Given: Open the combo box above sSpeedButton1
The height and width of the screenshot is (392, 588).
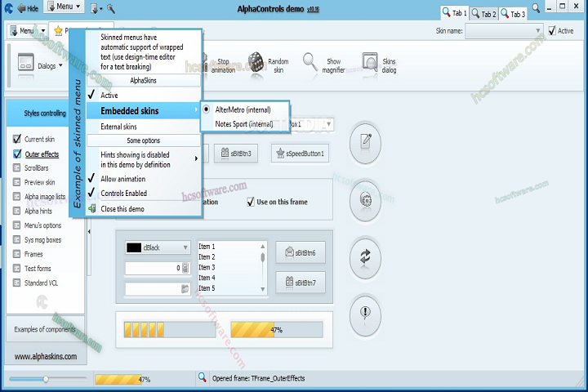Looking at the screenshot, I should click(328, 124).
